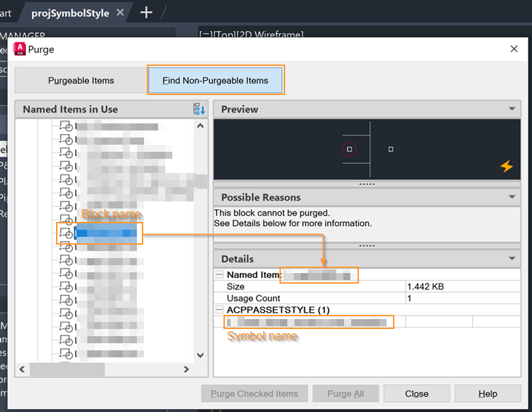This screenshot has height=412, width=532.
Task: Click the up arrow of vertical scrollbar
Action: [200, 126]
